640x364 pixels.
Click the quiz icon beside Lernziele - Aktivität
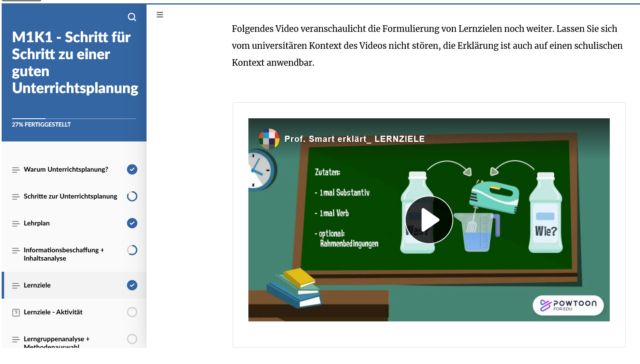click(x=16, y=312)
